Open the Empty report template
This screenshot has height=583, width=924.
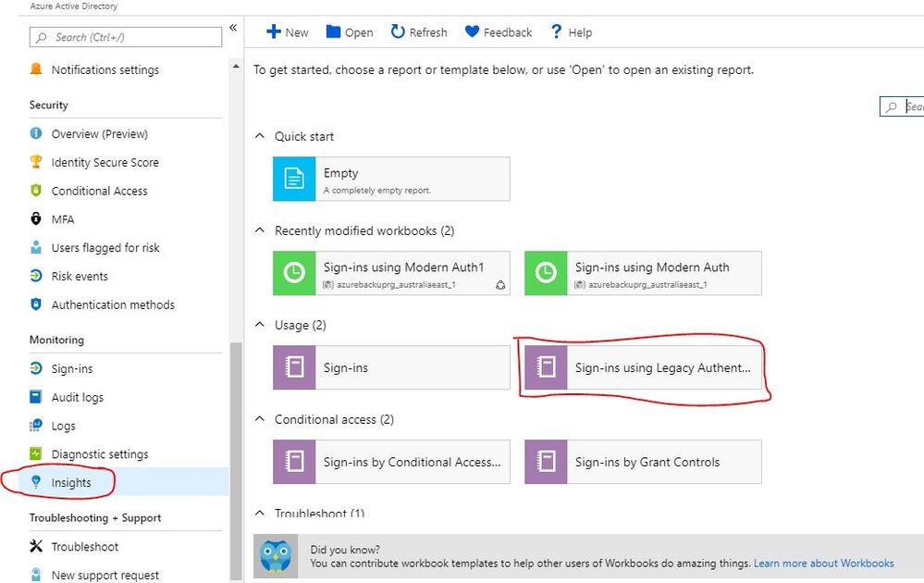coord(391,179)
